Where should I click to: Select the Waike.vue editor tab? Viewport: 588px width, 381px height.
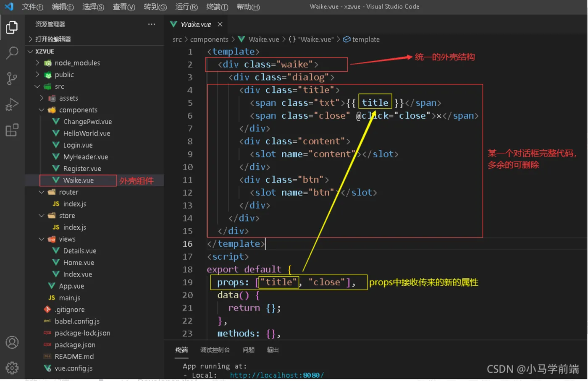click(196, 24)
